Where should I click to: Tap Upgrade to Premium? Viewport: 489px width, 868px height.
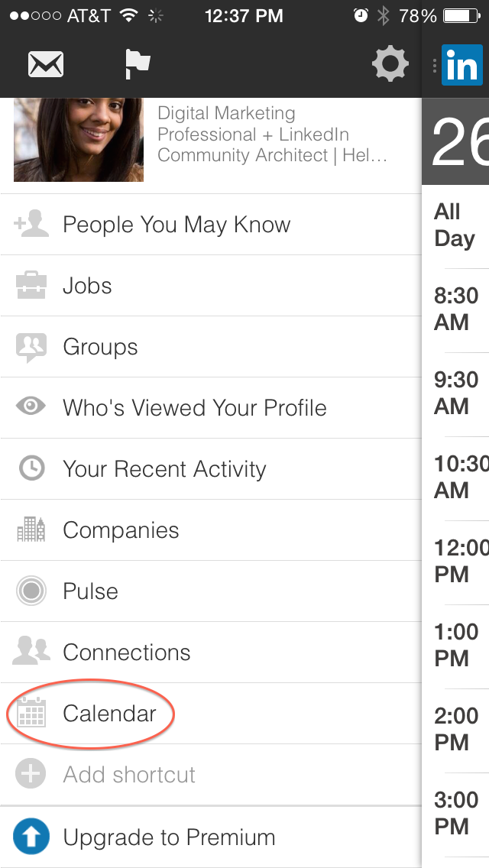pos(169,837)
